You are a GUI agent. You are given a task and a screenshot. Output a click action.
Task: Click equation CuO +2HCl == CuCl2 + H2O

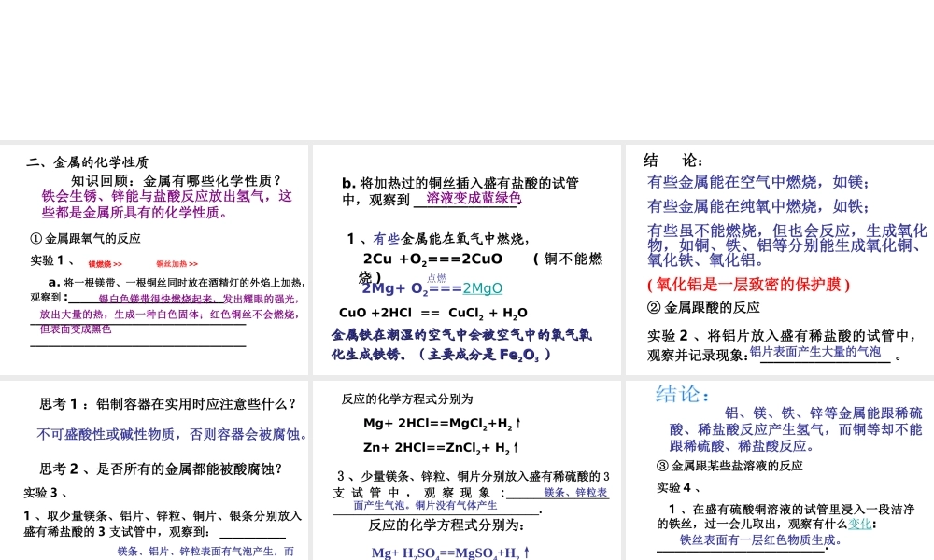[x=433, y=313]
